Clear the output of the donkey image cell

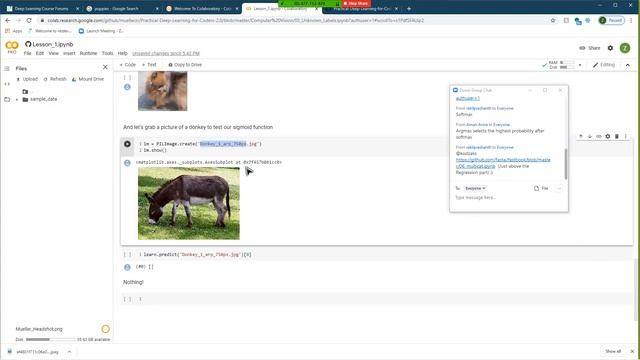(127, 163)
